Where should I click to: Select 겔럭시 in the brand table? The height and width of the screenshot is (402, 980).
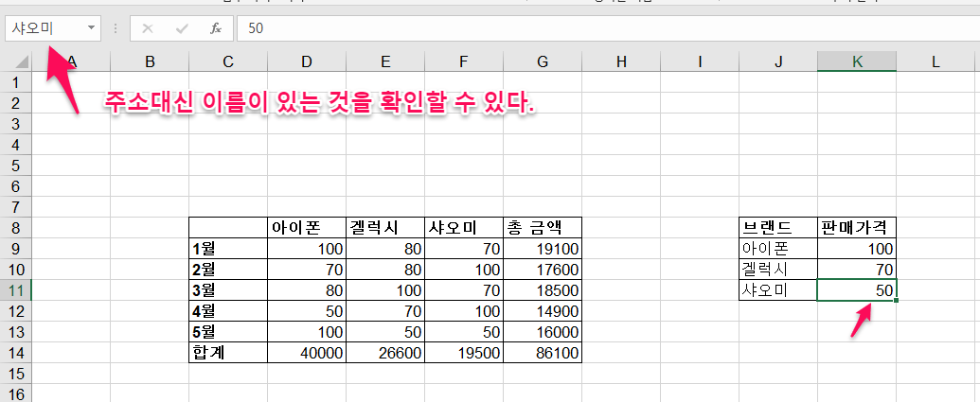coord(778,269)
